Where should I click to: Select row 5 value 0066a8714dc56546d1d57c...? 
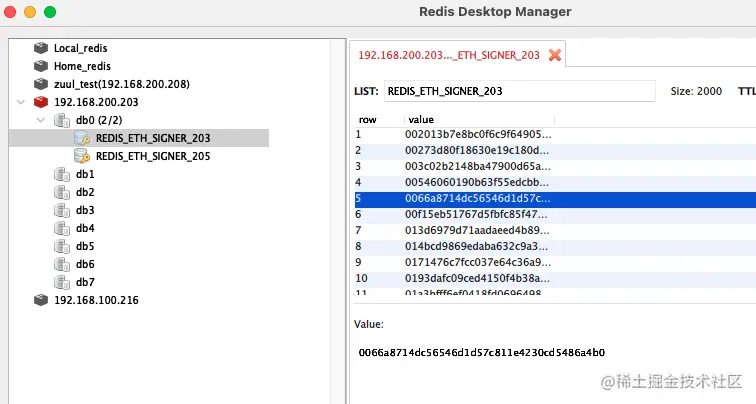click(477, 198)
